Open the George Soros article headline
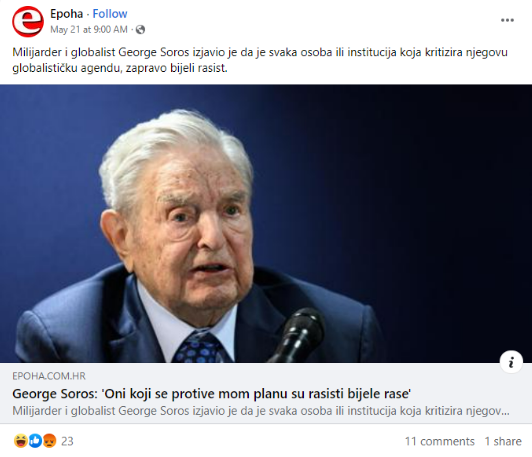The height and width of the screenshot is (457, 532). tap(212, 394)
